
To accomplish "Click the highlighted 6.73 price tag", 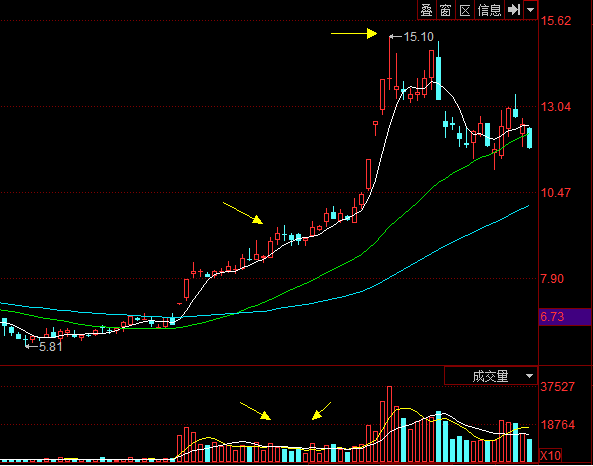I will (x=565, y=317).
